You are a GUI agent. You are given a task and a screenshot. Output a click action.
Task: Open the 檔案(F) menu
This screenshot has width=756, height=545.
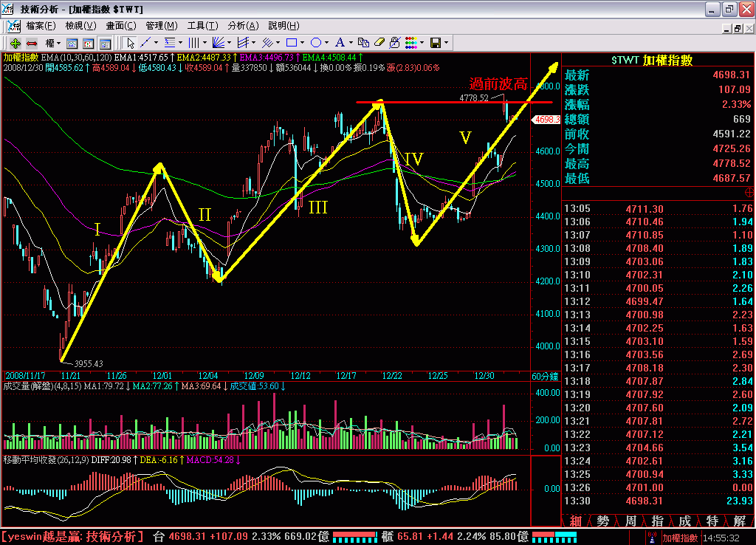coord(41,26)
